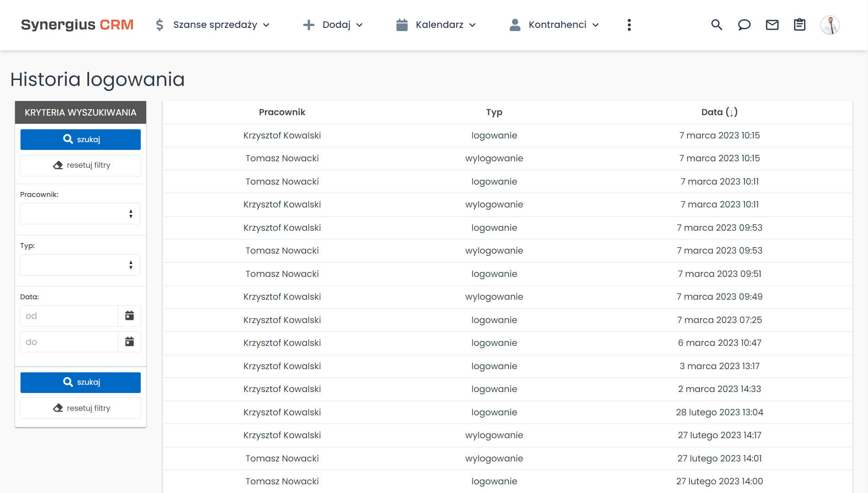Click the person icon next to Kontrahenci
Image resolution: width=868 pixels, height=493 pixels.
515,25
